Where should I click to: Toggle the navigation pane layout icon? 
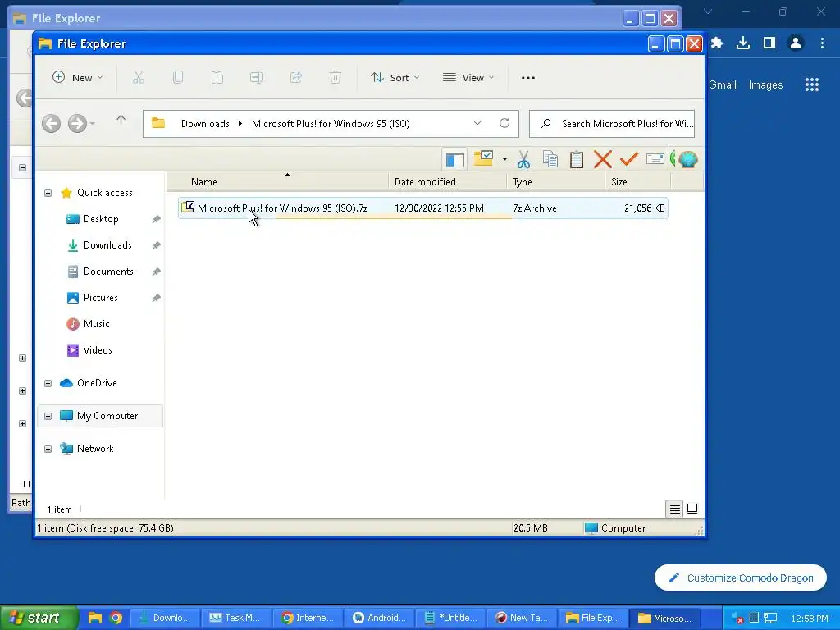click(x=454, y=160)
